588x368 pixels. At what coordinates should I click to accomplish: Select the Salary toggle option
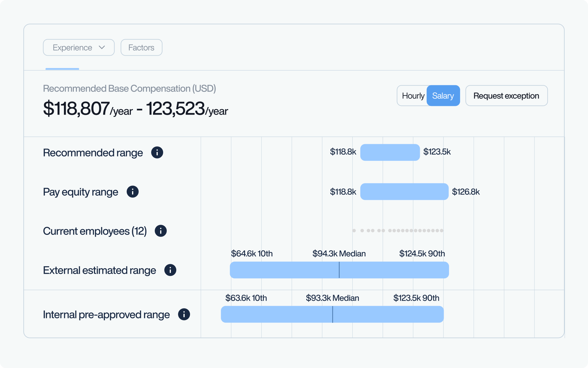(443, 96)
